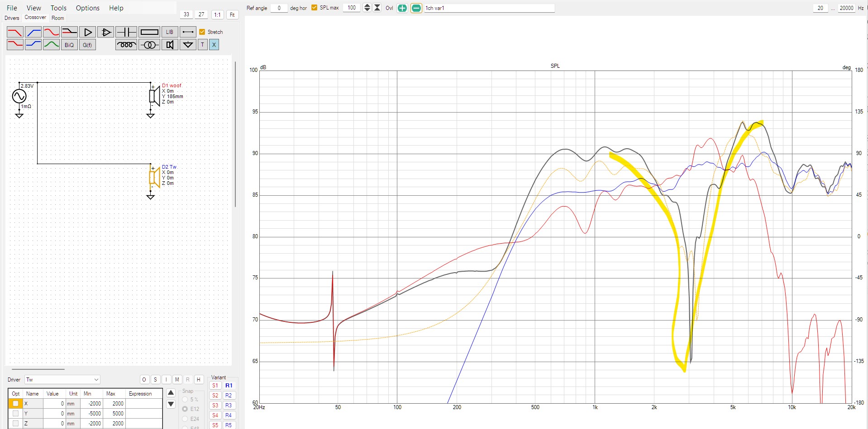Click the speaker driver component icon
The height and width of the screenshot is (429, 868).
170,45
